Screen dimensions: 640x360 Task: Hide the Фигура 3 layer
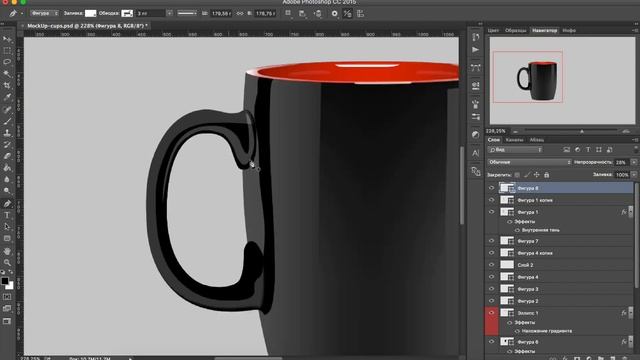click(x=491, y=289)
